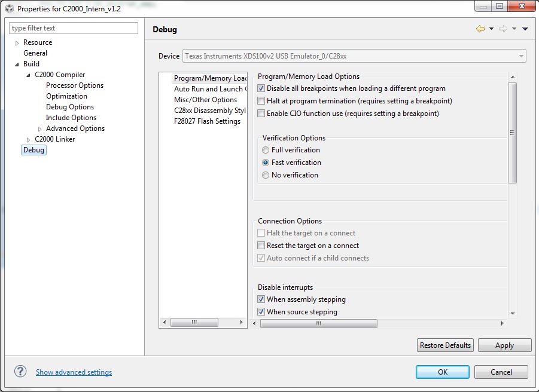Open the view menu triangle icon
This screenshot has width=539, height=392.
click(x=525, y=29)
